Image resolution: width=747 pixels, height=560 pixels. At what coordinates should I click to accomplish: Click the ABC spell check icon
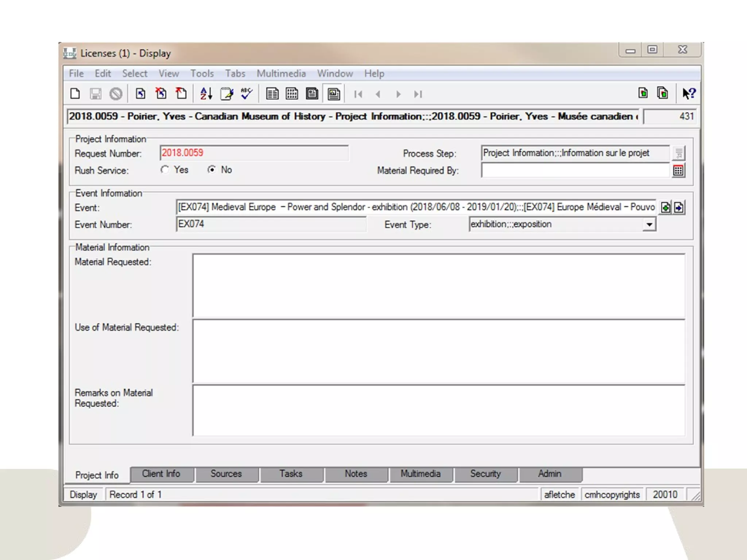(247, 94)
